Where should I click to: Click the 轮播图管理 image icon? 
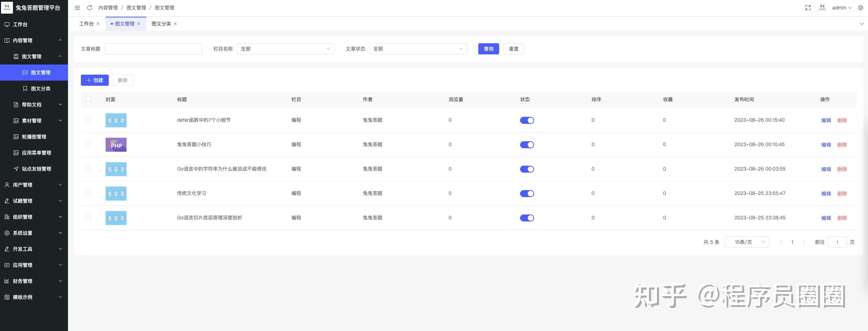[16, 137]
